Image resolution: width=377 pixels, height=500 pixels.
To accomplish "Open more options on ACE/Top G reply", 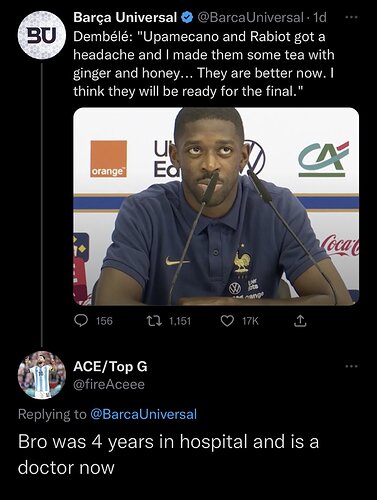I will tap(351, 366).
